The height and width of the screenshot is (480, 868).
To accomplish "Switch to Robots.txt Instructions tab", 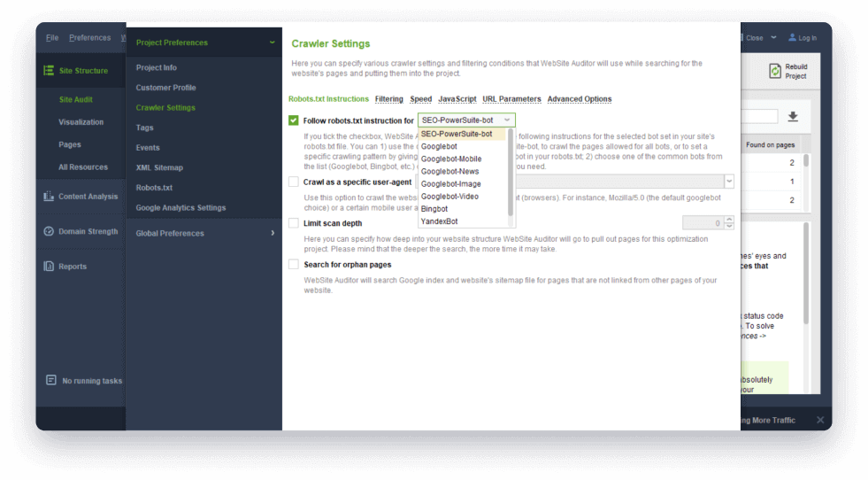I will coord(328,98).
